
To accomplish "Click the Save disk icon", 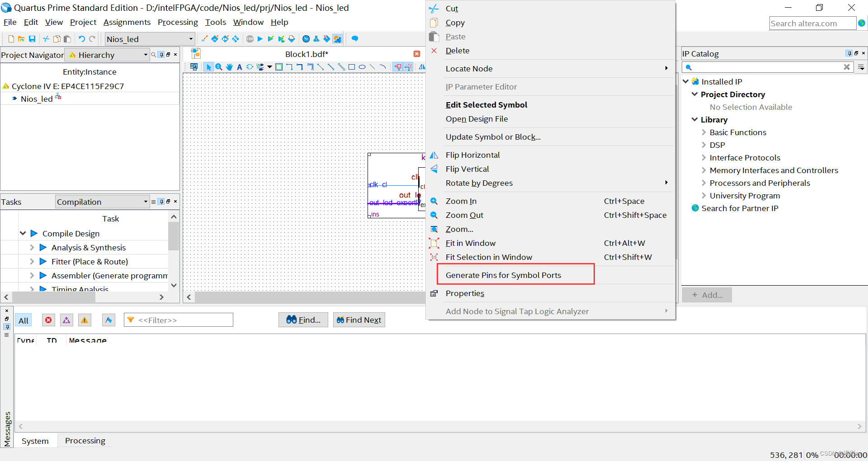I will point(32,39).
